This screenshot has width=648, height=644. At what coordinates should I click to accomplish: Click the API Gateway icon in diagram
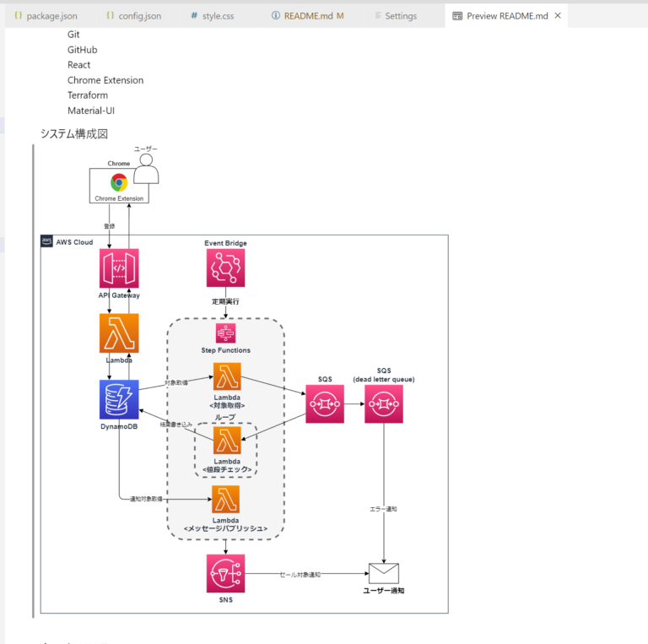tap(119, 268)
